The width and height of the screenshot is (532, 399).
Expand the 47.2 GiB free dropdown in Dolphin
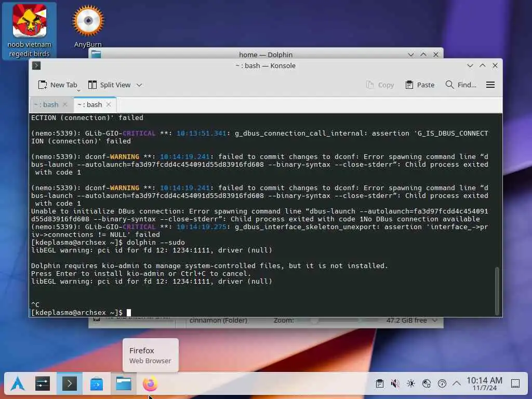click(435, 320)
